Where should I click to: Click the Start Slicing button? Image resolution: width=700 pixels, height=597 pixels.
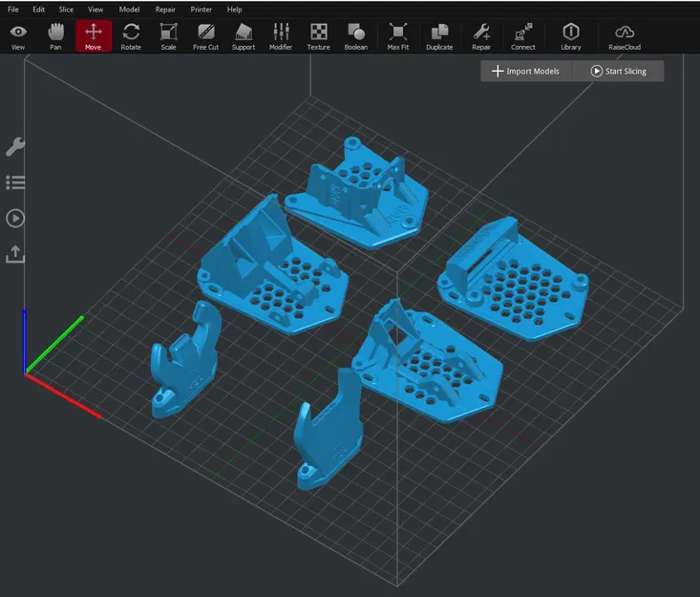(x=618, y=71)
